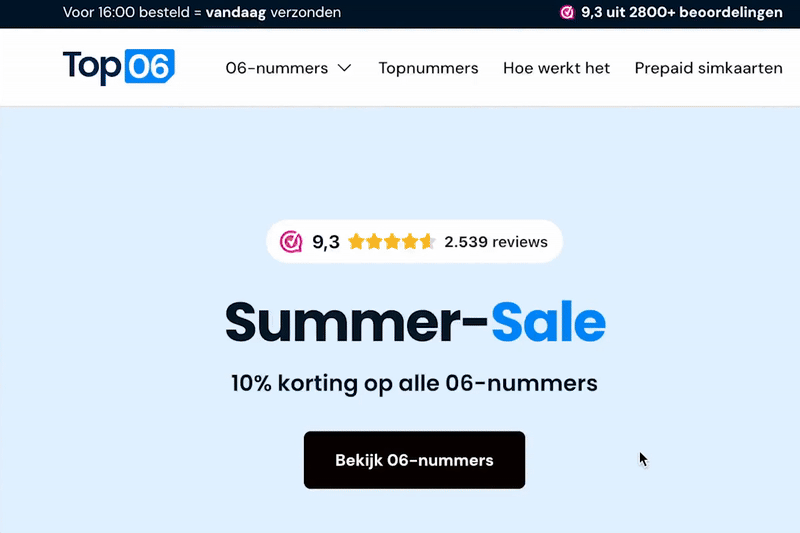Select the half-filled fifth rating star
800x533 pixels.
click(427, 241)
